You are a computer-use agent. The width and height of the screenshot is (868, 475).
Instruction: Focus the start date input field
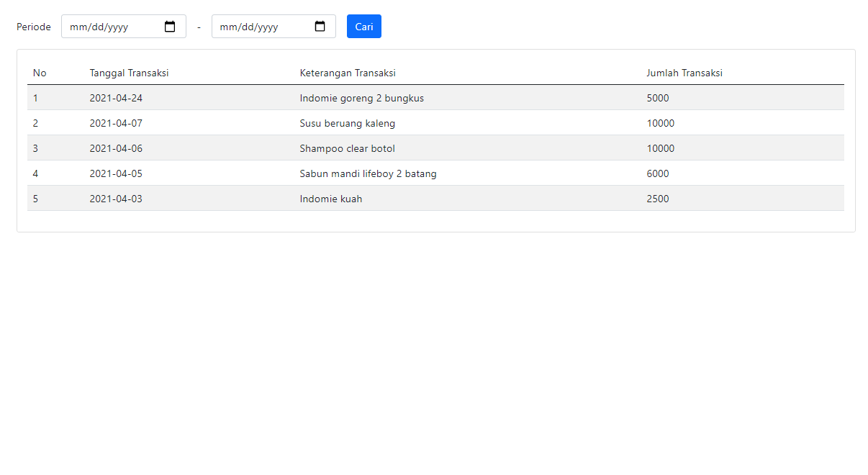coord(124,27)
